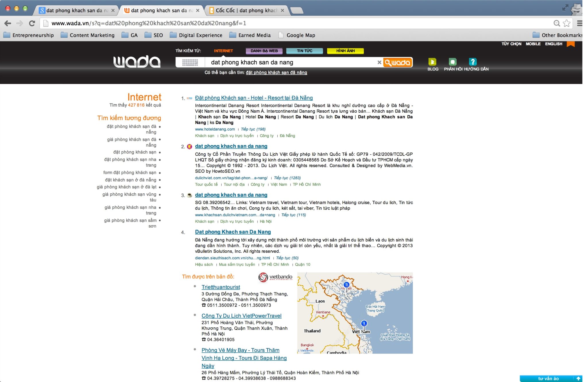The image size is (588, 382).
Task: Open result Dat phong Khach san Da Nang
Action: (233, 232)
